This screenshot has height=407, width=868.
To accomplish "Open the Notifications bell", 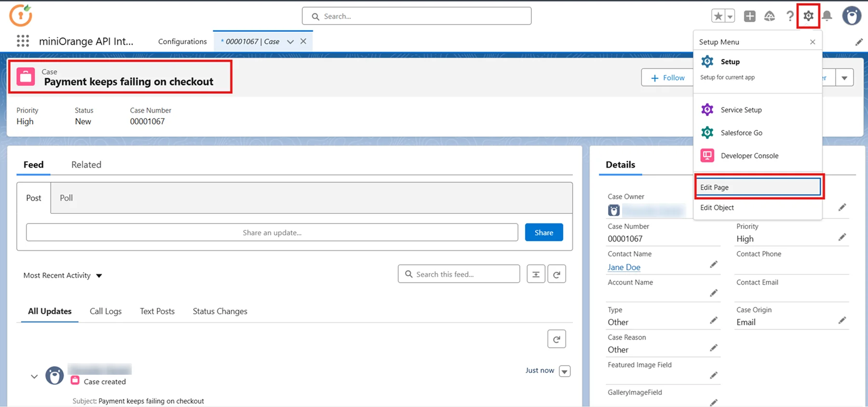I will (827, 16).
